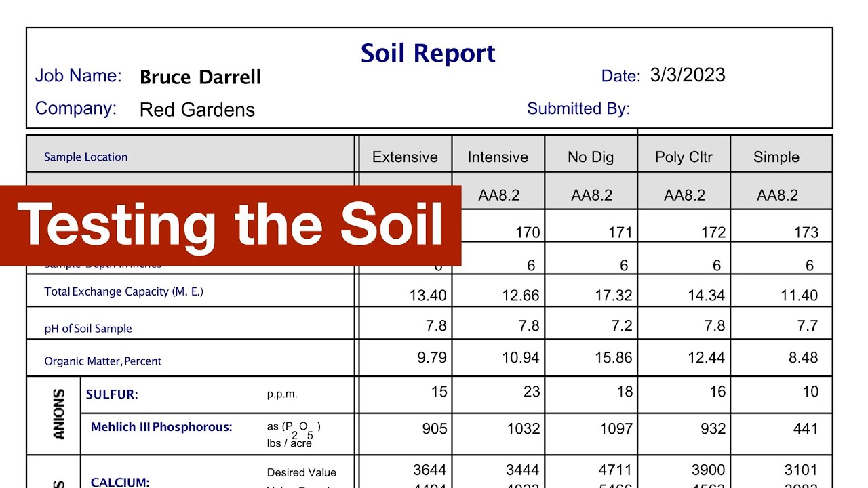This screenshot has width=868, height=488.
Task: Select No Dig exchange capacity value 17.32
Action: click(x=612, y=296)
